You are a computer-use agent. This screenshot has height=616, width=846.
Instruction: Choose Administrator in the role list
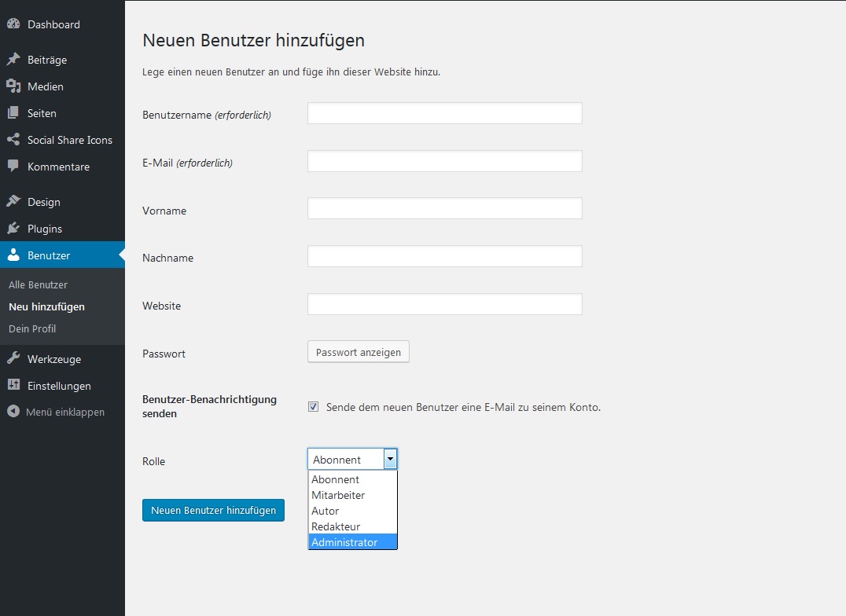coord(352,541)
